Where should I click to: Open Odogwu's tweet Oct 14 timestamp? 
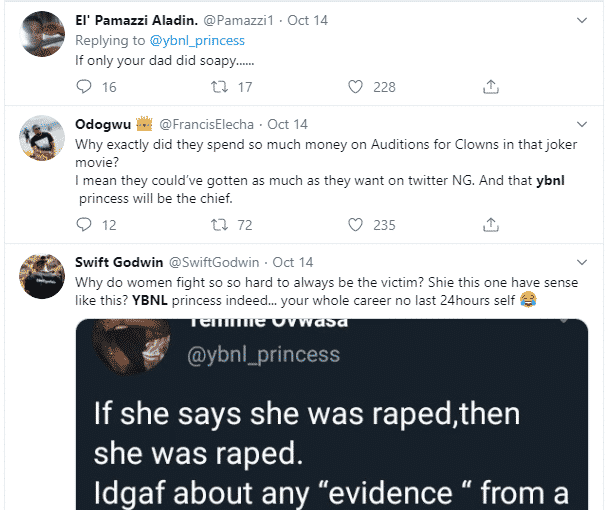click(x=288, y=125)
